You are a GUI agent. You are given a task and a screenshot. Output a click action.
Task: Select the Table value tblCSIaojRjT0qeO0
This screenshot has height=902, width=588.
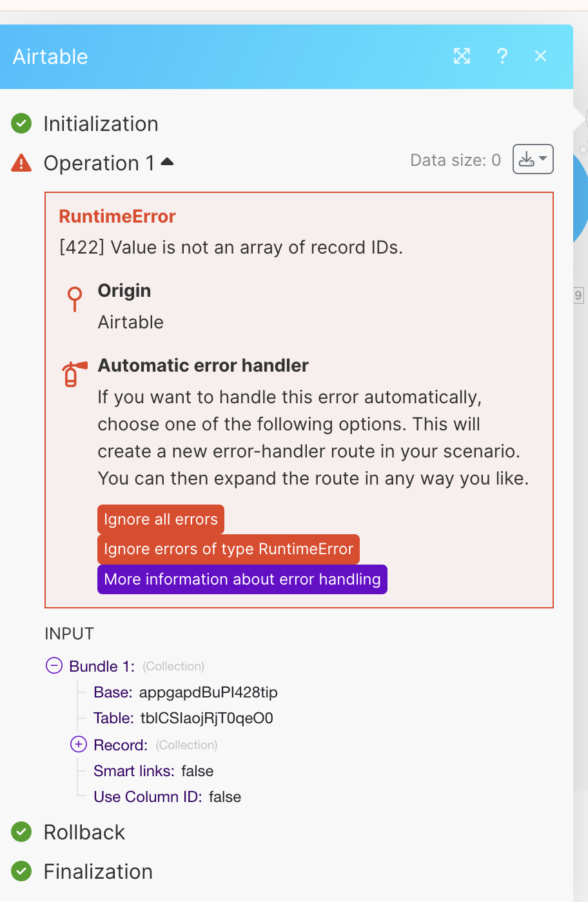[x=206, y=718]
